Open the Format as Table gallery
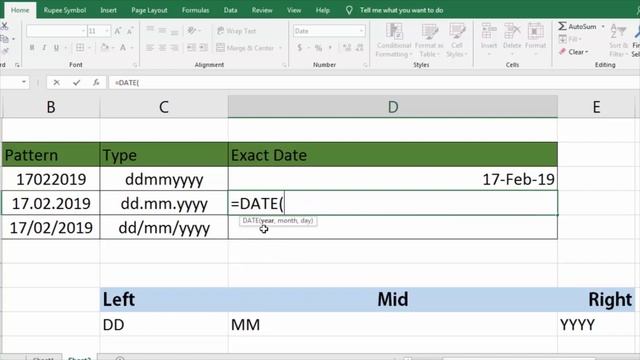640x360 pixels. 429,40
